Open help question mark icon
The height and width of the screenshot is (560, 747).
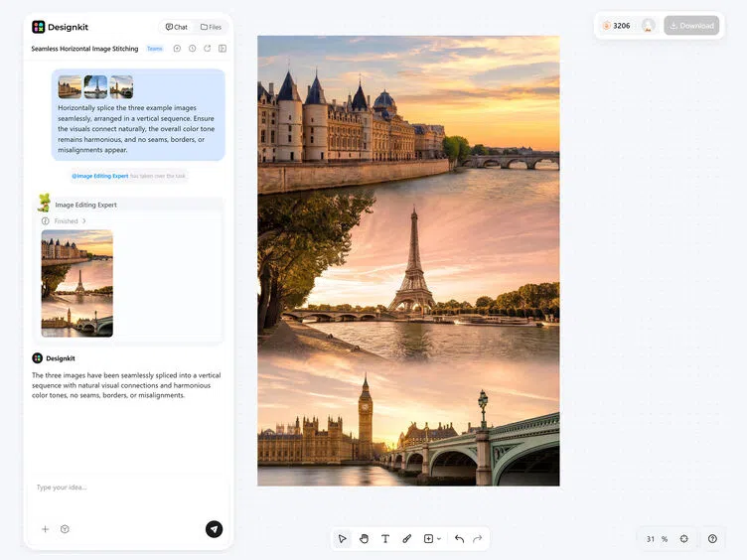point(712,538)
